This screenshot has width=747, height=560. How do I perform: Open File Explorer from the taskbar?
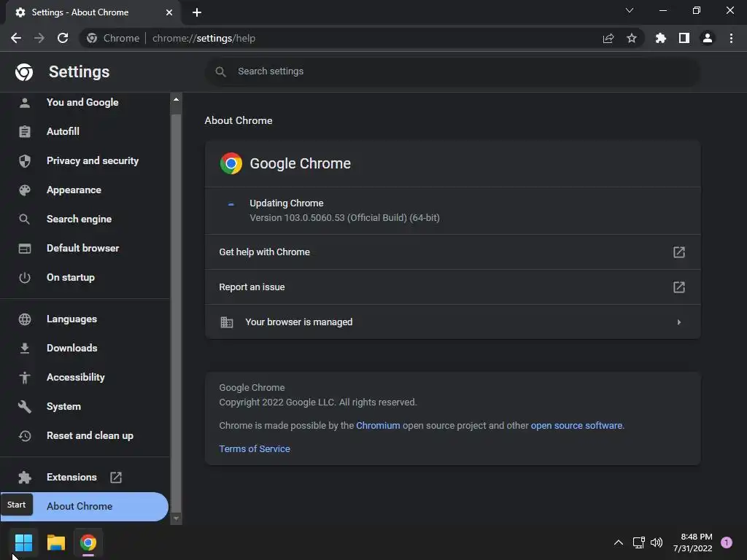55,542
